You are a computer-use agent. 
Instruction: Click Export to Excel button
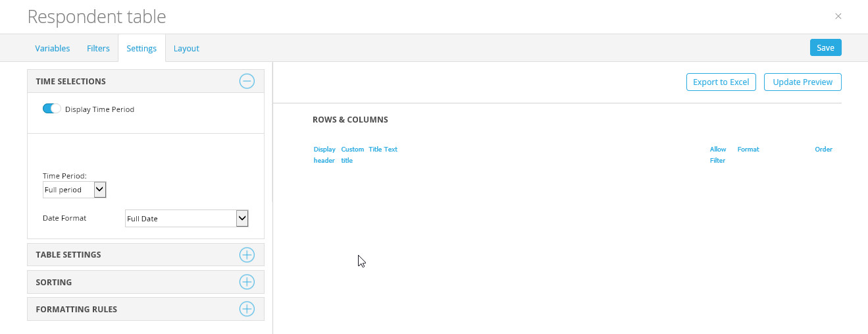721,82
